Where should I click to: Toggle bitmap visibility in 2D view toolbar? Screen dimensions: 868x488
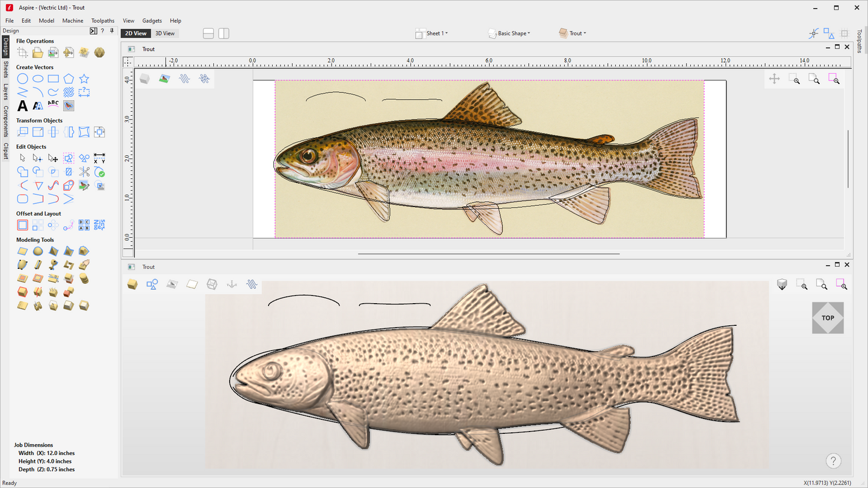tap(164, 79)
